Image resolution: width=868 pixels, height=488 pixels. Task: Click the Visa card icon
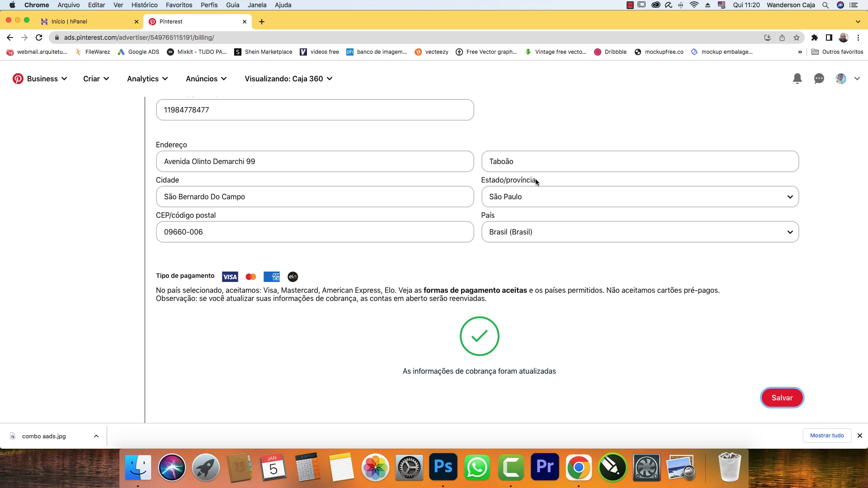[230, 277]
